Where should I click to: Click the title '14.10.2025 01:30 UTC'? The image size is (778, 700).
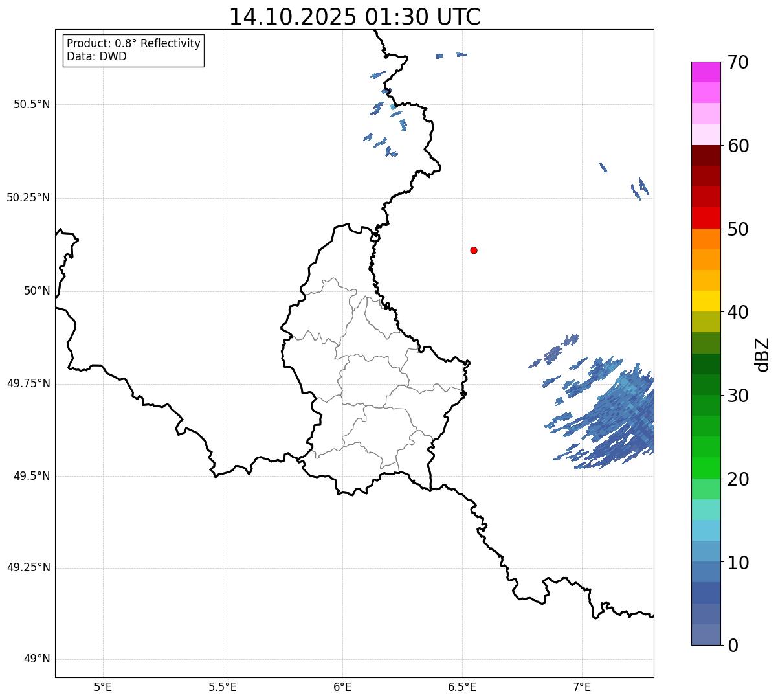point(355,17)
